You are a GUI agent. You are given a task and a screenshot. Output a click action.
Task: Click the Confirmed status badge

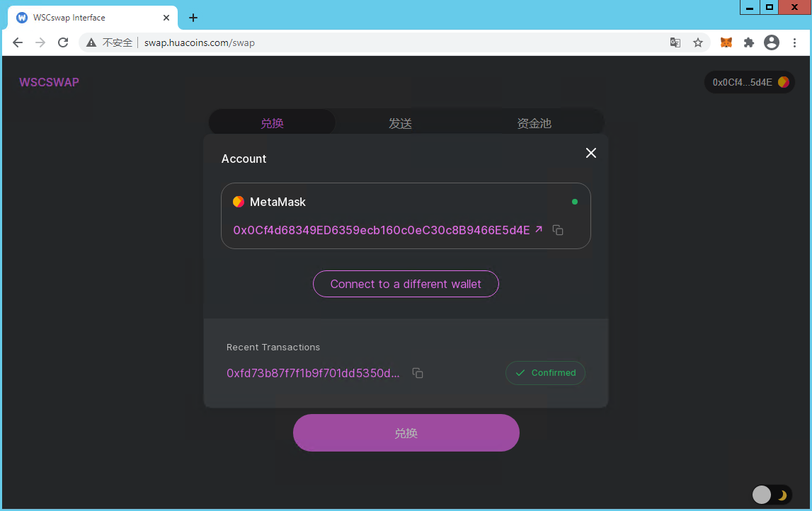545,373
